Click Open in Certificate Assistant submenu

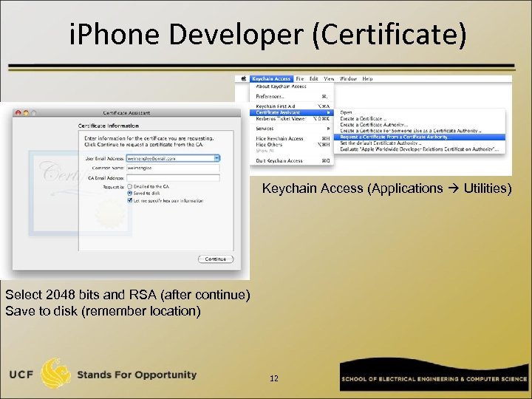click(420, 112)
